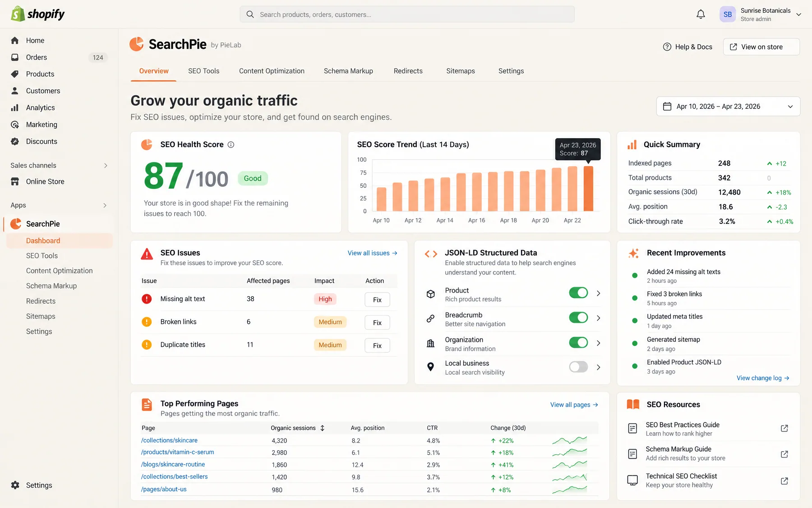Open the Sitemaps tab

(x=461, y=71)
